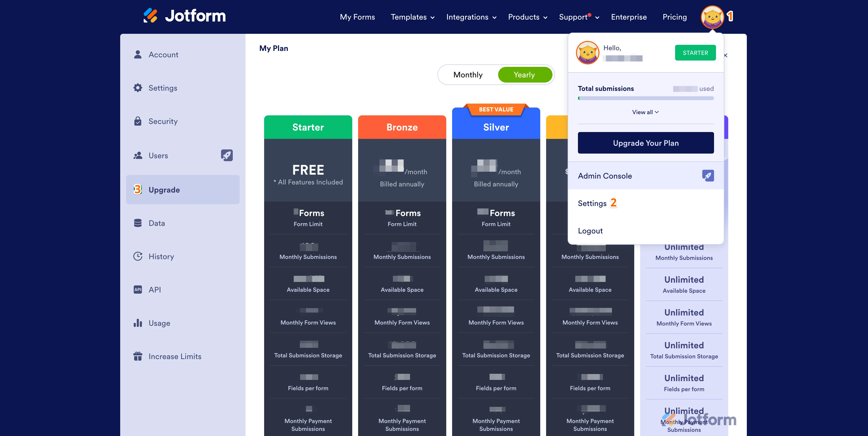Select the Silver plan header

[496, 127]
